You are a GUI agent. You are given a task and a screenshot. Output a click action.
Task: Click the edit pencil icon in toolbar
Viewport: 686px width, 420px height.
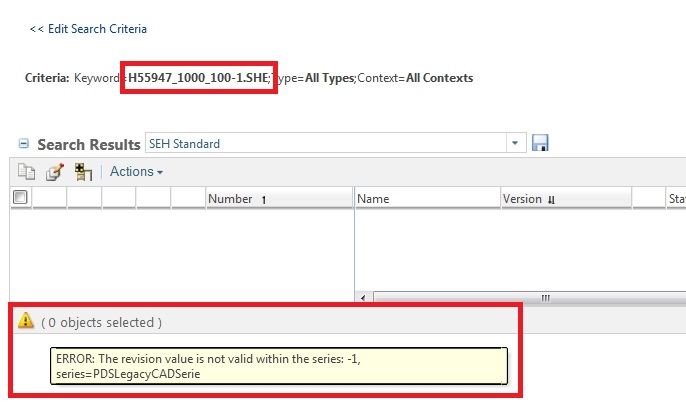pyautogui.click(x=55, y=172)
